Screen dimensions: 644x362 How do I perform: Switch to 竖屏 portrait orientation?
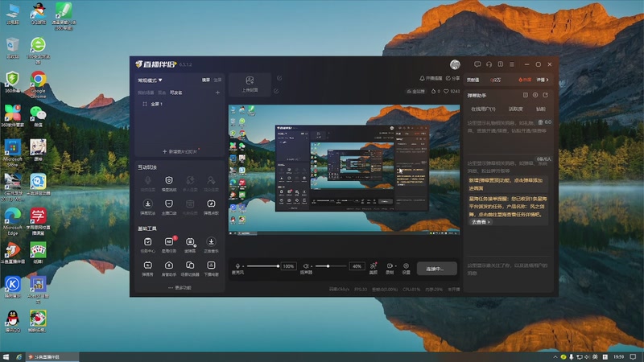coord(217,80)
